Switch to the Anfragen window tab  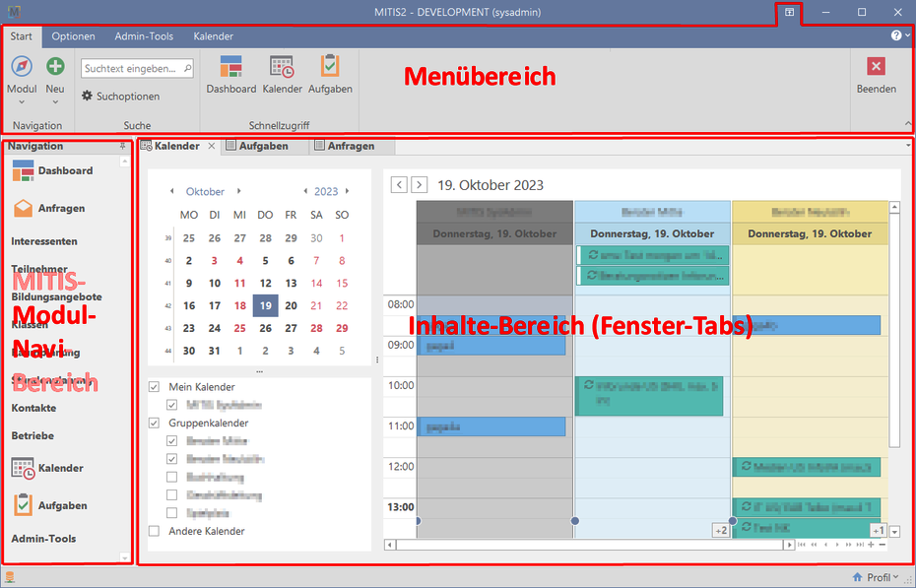pos(351,146)
